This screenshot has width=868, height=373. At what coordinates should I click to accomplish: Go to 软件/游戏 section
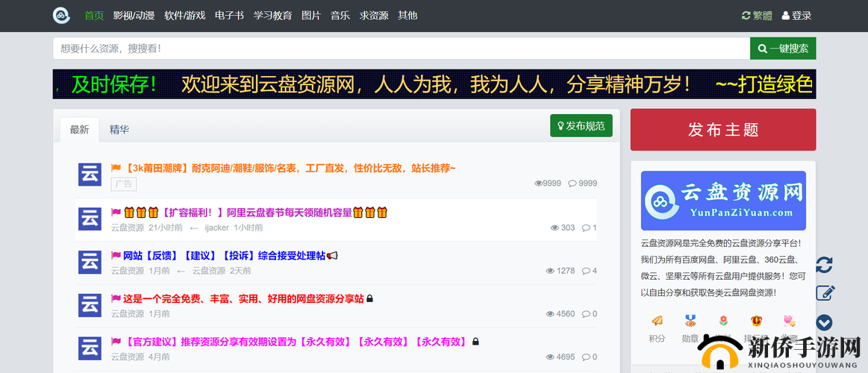click(185, 16)
